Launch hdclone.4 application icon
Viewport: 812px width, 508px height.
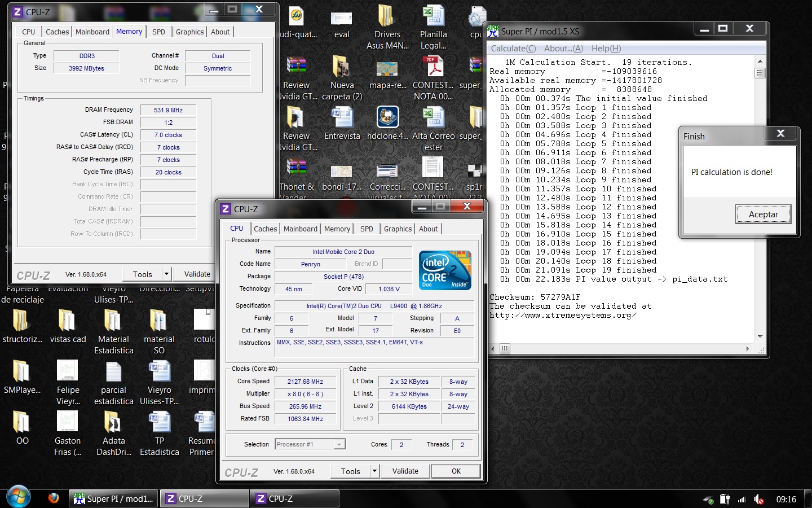pyautogui.click(x=387, y=118)
